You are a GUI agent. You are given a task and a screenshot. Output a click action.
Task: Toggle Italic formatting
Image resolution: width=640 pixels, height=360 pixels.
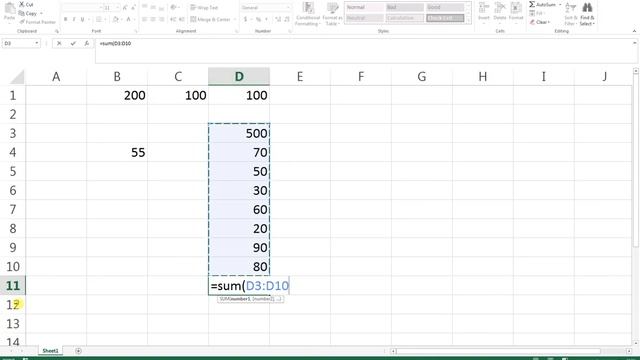coord(74,19)
